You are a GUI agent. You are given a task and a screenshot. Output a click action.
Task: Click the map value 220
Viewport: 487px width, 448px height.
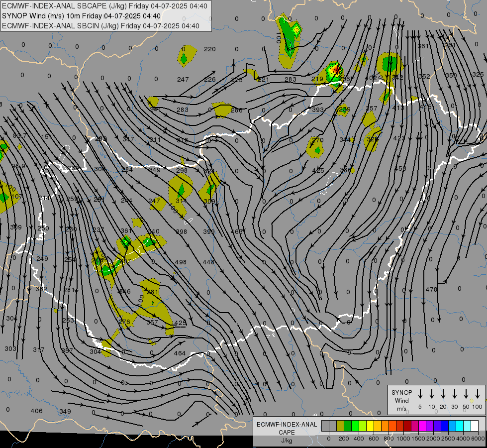click(209, 49)
